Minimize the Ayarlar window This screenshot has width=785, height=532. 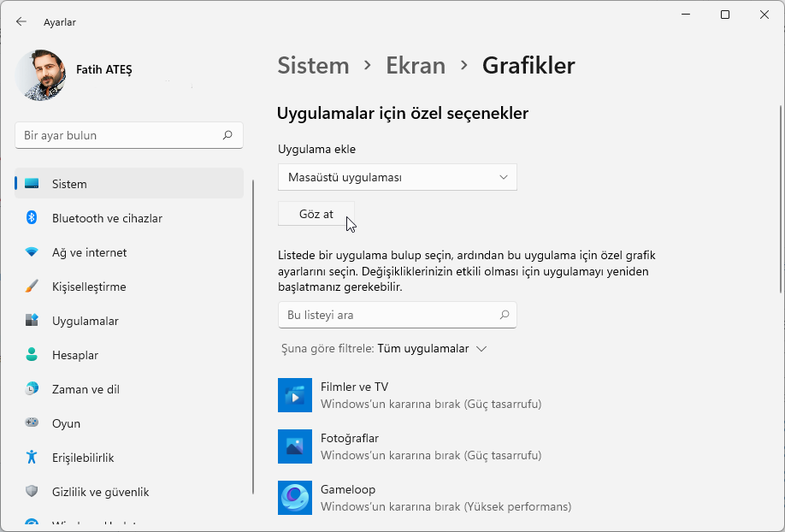coord(686,15)
